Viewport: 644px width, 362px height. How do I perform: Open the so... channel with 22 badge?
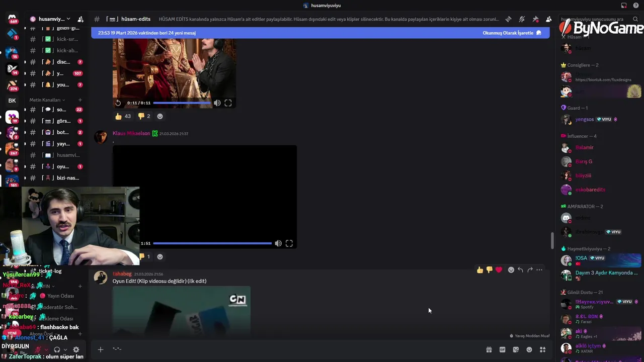pyautogui.click(x=56, y=110)
